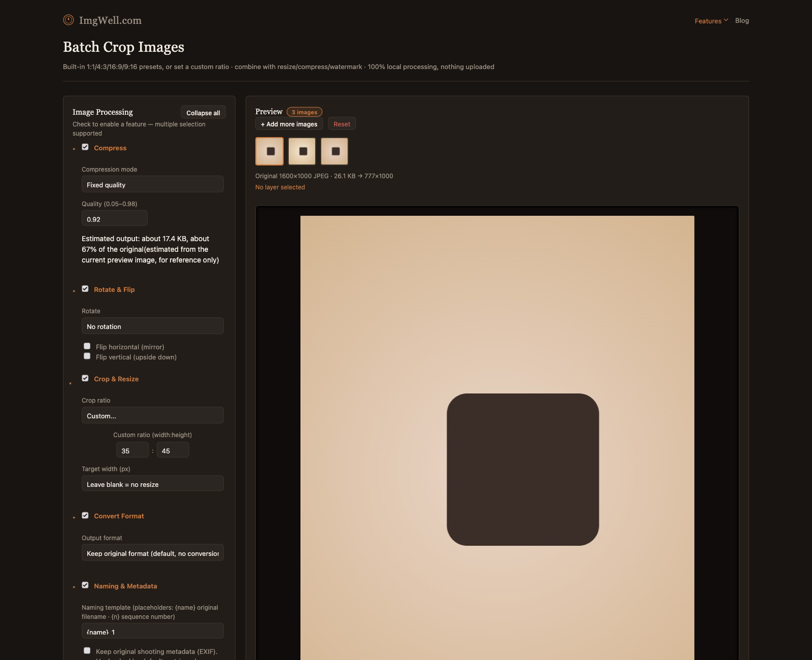Open the Features menu
This screenshot has width=812, height=660.
point(712,21)
